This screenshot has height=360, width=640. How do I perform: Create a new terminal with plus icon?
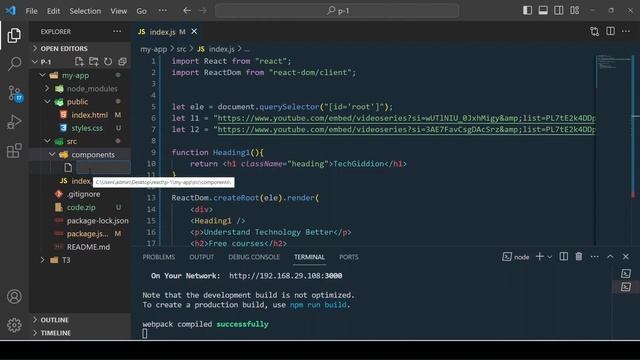540,256
